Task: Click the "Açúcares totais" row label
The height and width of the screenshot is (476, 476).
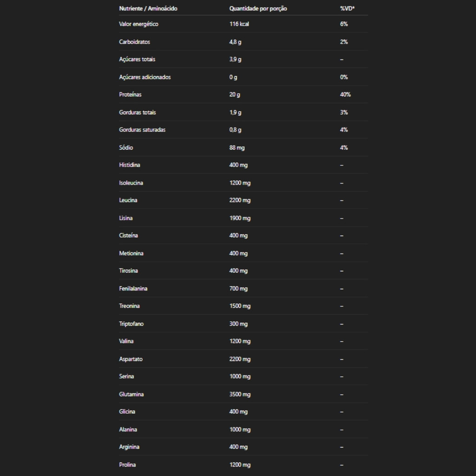Action: pos(137,59)
